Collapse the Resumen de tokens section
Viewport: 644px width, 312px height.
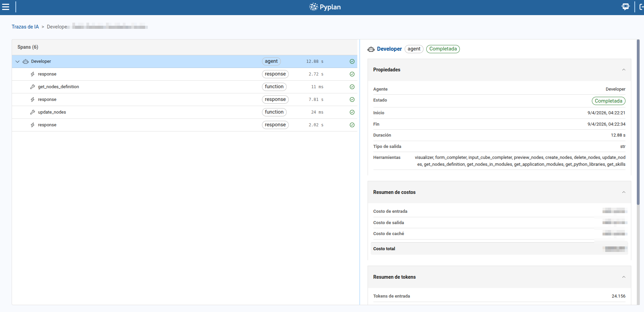pyautogui.click(x=623, y=277)
